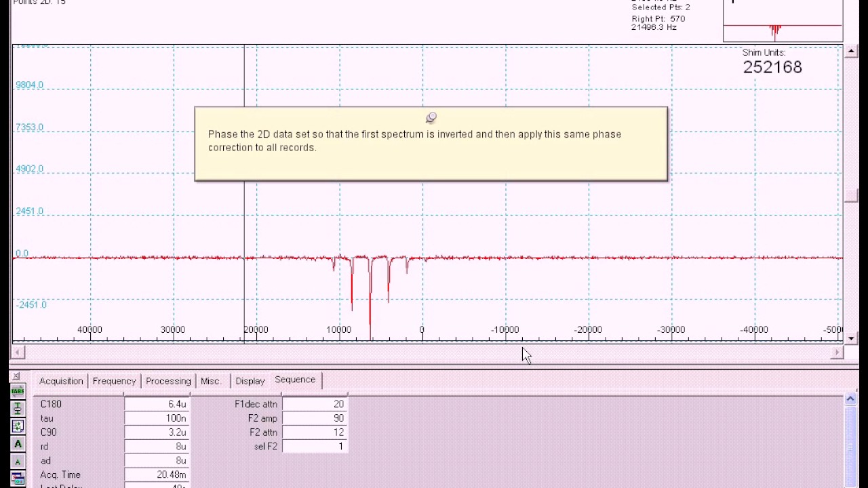Edit the C90 value field
868x488 pixels.
pyautogui.click(x=157, y=432)
